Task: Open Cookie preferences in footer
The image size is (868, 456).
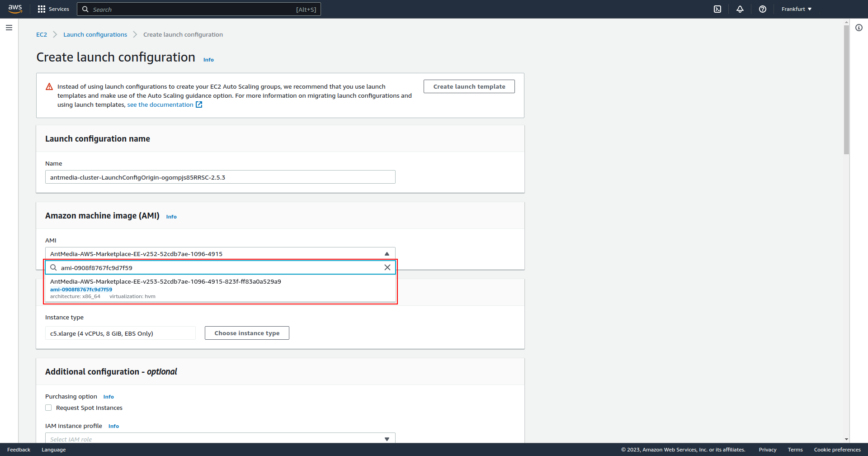Action: pos(837,450)
